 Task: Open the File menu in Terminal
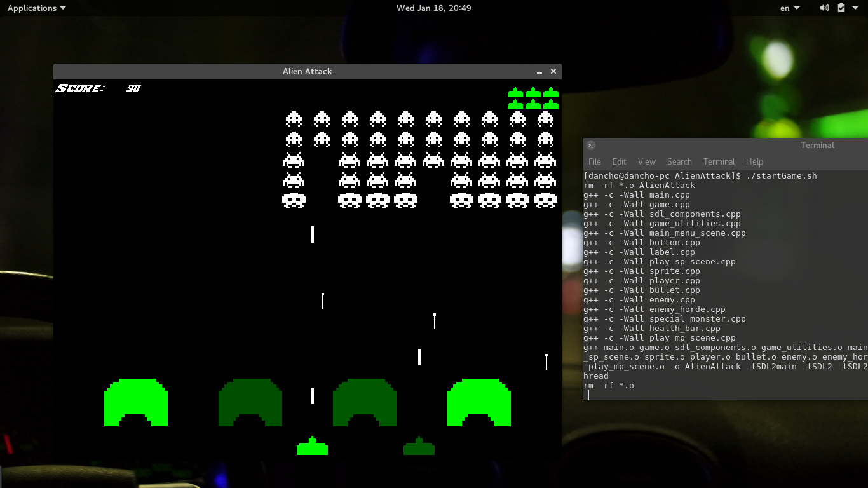pyautogui.click(x=595, y=161)
